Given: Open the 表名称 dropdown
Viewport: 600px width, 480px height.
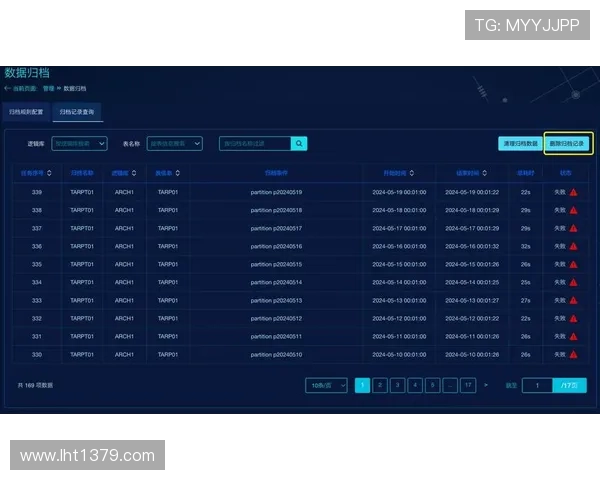Looking at the screenshot, I should 175,144.
